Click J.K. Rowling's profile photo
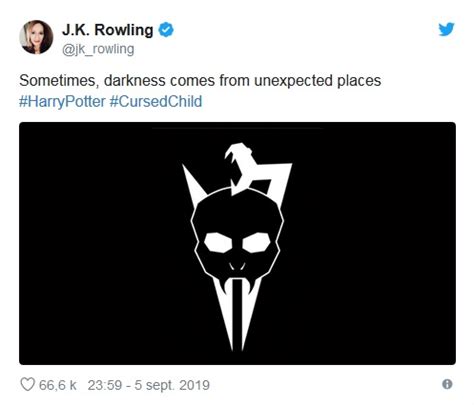The height and width of the screenshot is (405, 474). pyautogui.click(x=36, y=37)
